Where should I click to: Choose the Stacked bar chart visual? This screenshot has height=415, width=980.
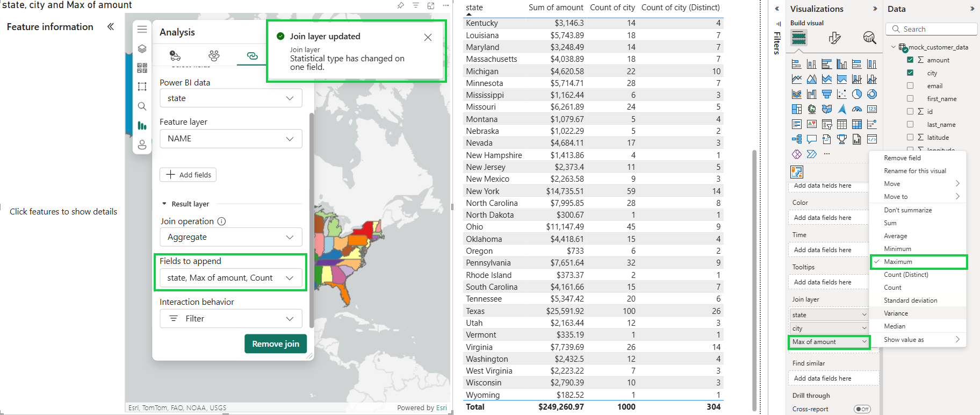[797, 65]
